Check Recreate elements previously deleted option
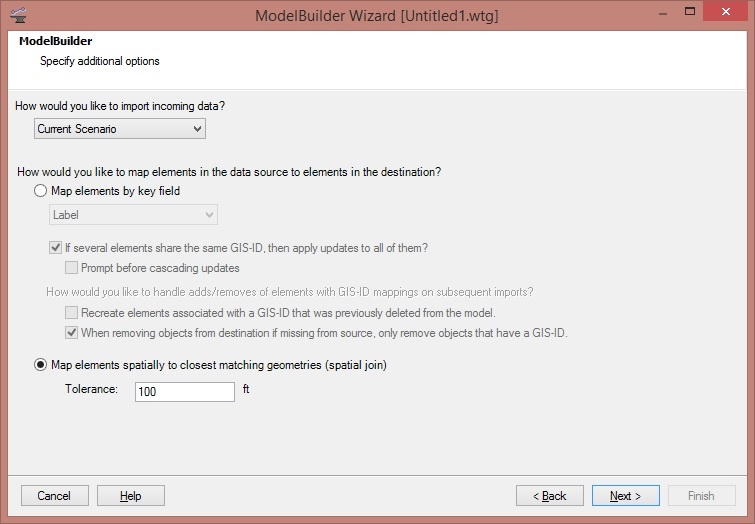The image size is (755, 524). click(x=72, y=313)
